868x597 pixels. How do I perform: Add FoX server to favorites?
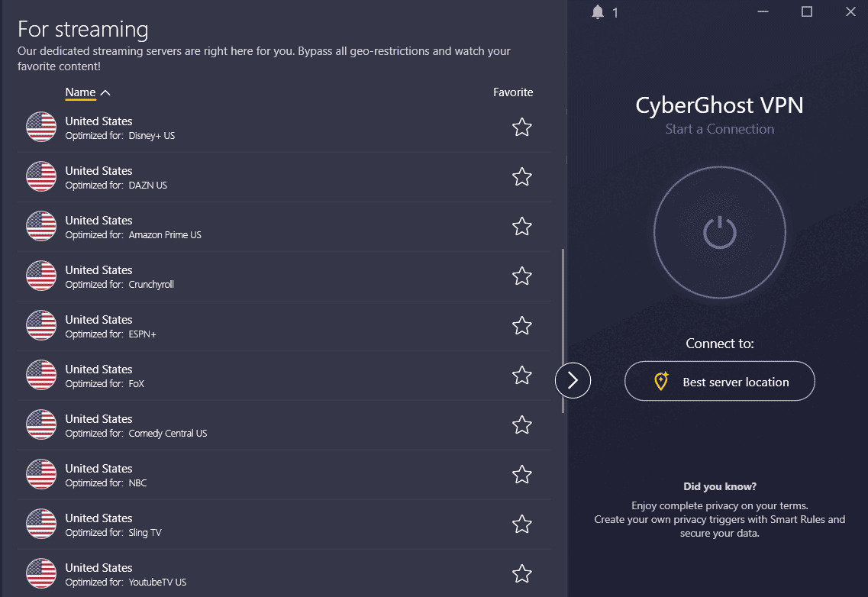522,375
